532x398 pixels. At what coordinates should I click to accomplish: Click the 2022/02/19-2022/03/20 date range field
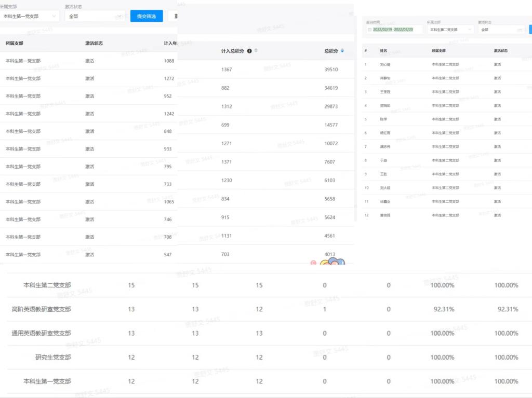[x=394, y=30]
